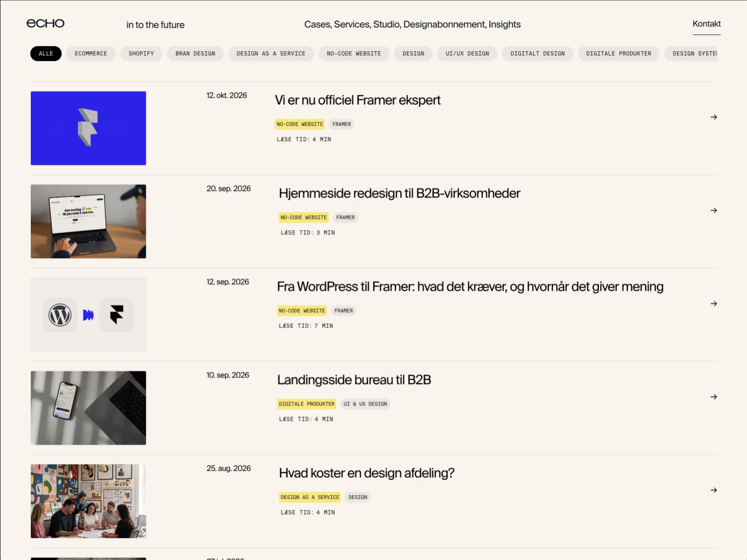Image resolution: width=747 pixels, height=560 pixels.
Task: Select the NO-CODE WEBSITE filter pill
Action: 354,54
